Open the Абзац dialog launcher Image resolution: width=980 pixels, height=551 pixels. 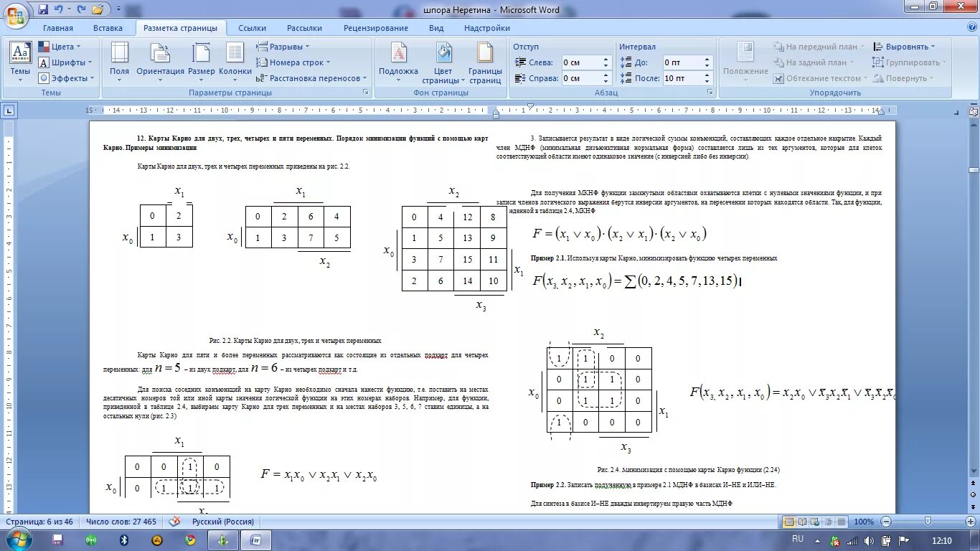[x=710, y=93]
